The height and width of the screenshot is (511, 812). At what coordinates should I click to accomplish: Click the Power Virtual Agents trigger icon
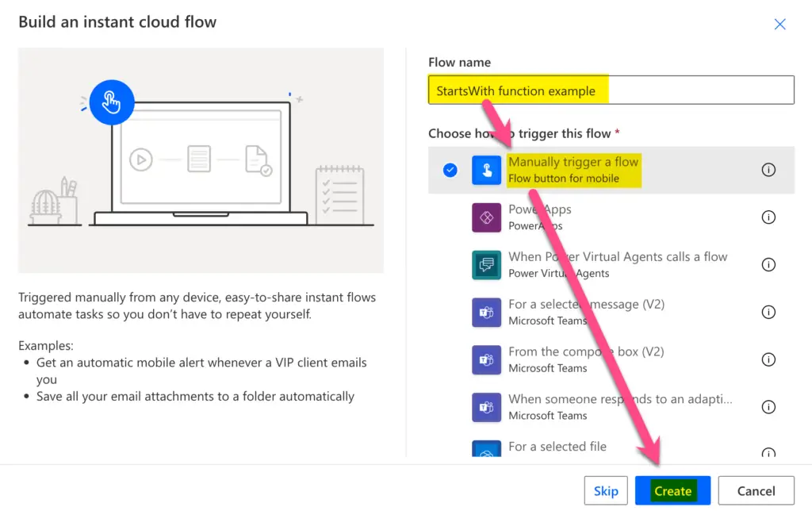486,264
